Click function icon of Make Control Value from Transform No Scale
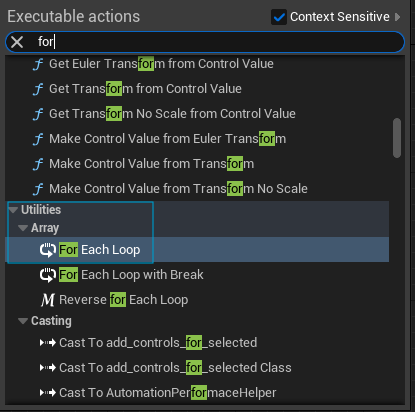Viewport: 415px width, 412px height. pos(38,189)
